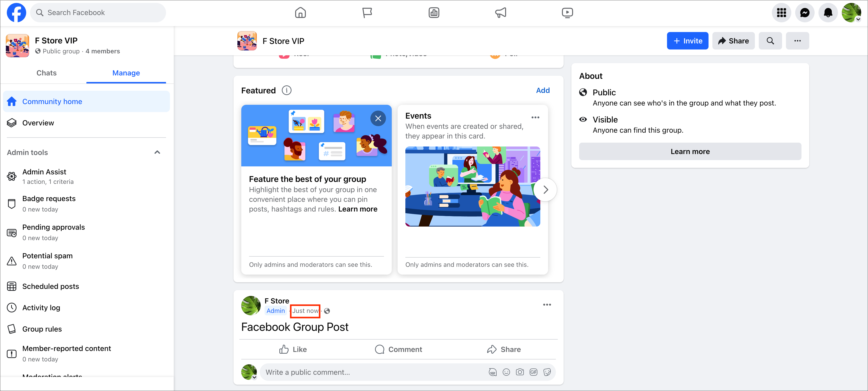868x391 pixels.
Task: Open the Watch video icon
Action: [567, 13]
